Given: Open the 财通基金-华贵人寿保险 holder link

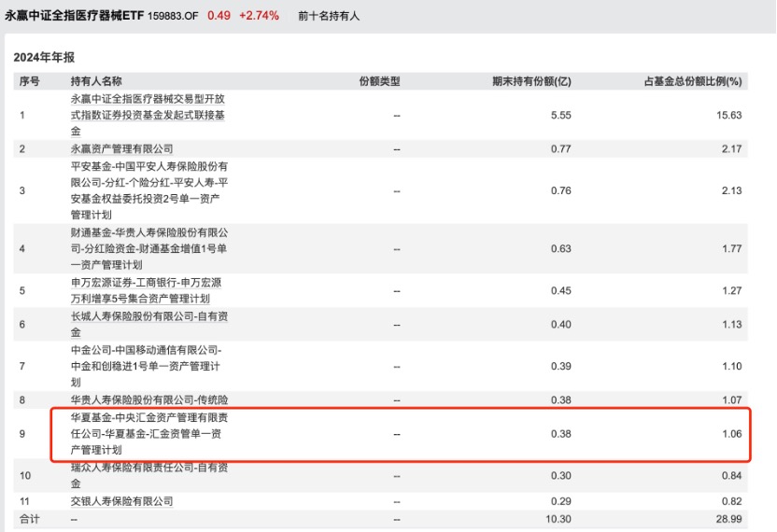Looking at the screenshot, I should (x=149, y=248).
